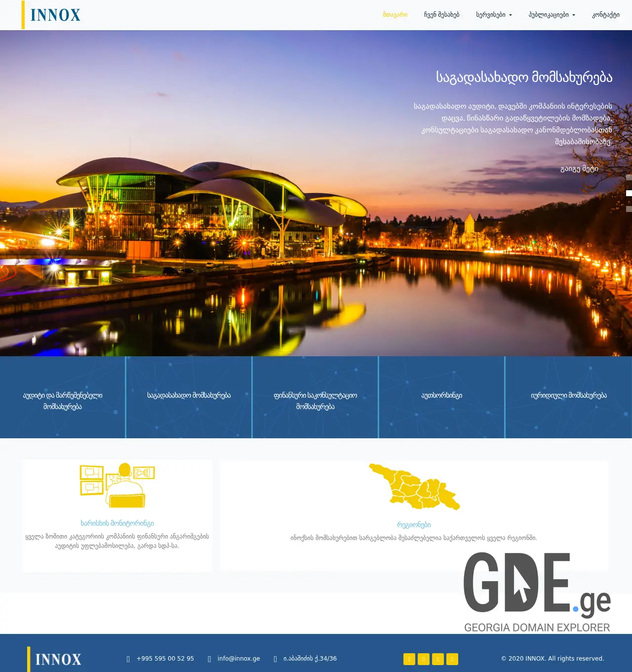Open the კონტაქტი navigation item
Screen dimensions: 632x672
tap(607, 15)
